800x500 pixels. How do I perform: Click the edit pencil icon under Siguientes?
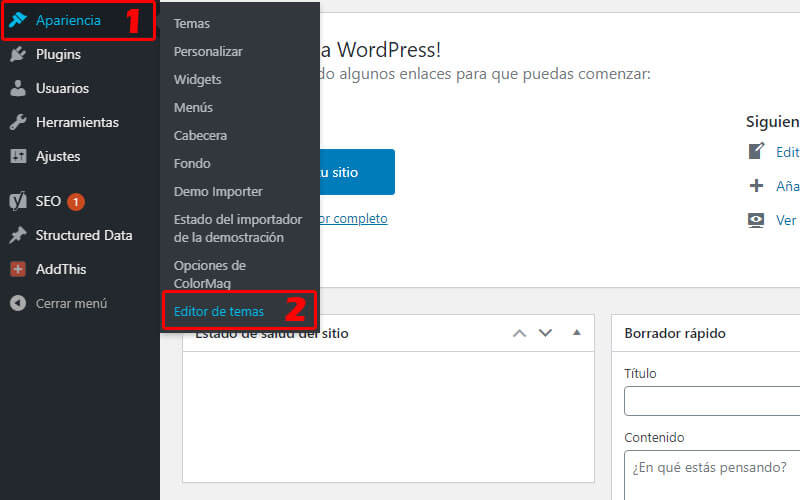tap(756, 152)
